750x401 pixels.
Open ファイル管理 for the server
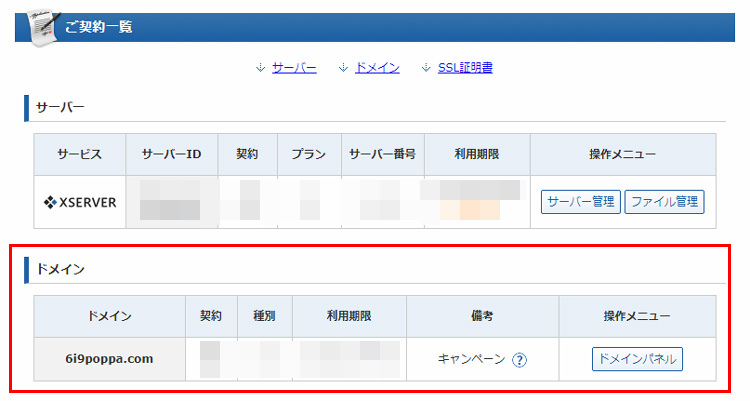point(665,202)
